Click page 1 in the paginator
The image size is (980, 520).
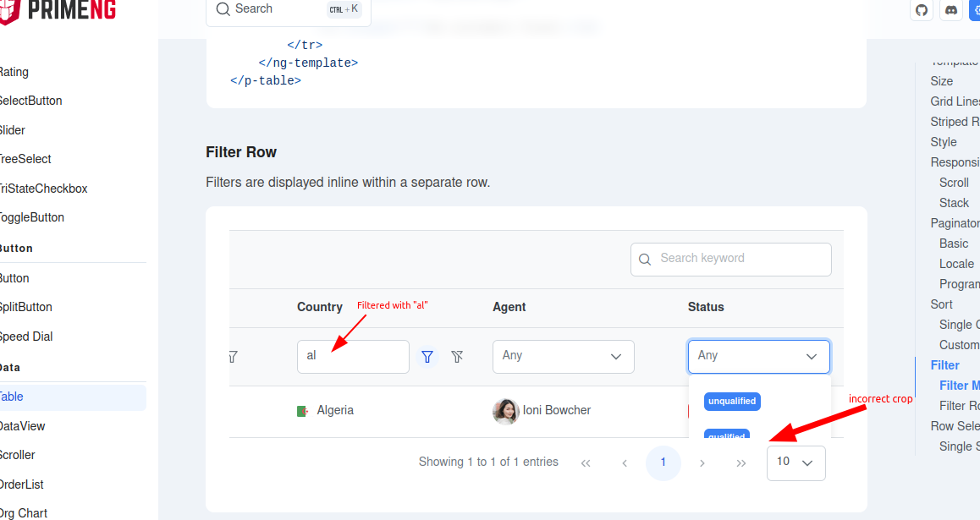point(663,463)
